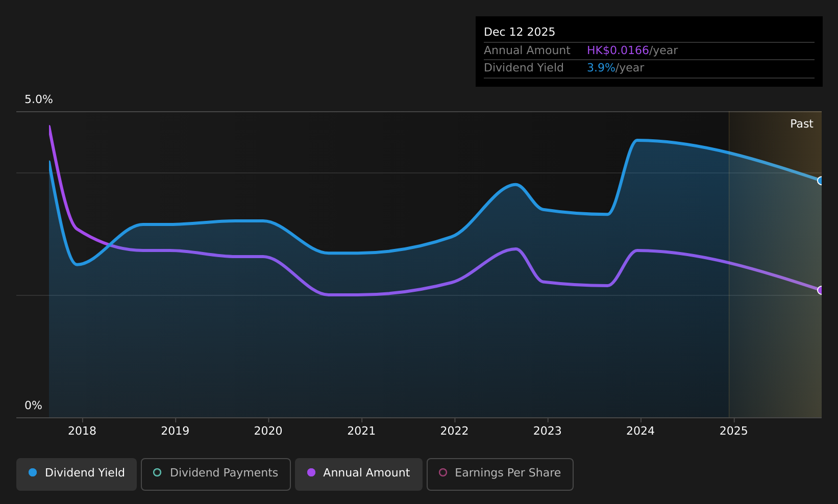Click the 2022 x-axis label
This screenshot has height=504, width=838.
pyautogui.click(x=454, y=431)
